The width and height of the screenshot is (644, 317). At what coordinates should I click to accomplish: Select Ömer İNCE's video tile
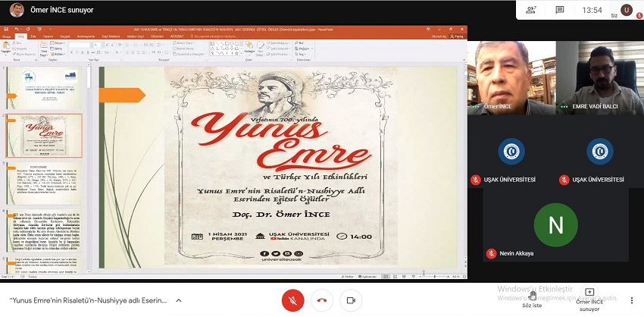pyautogui.click(x=510, y=77)
